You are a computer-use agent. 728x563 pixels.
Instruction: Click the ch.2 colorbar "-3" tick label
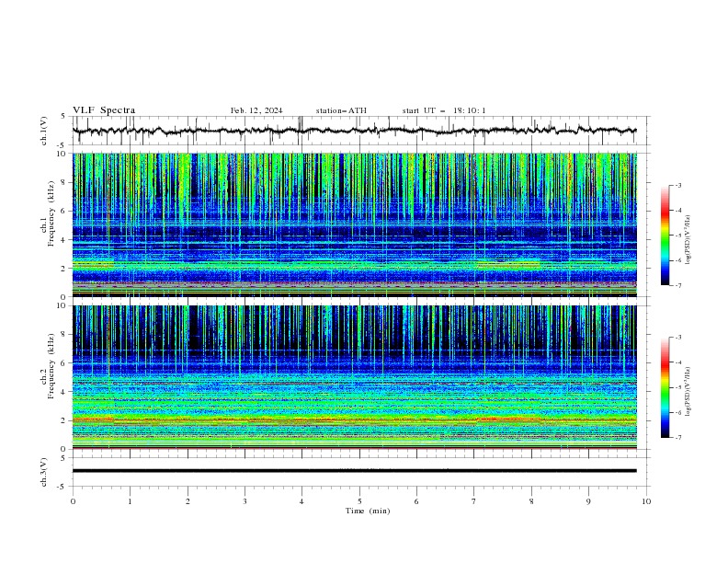(678, 338)
